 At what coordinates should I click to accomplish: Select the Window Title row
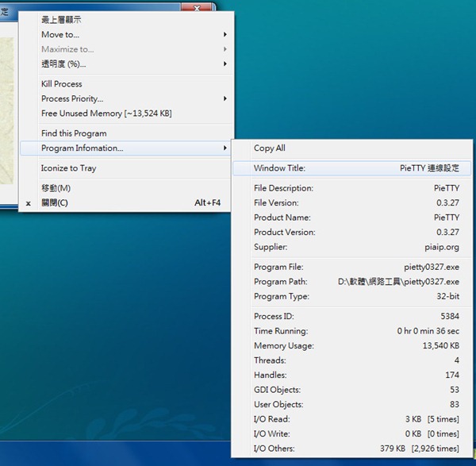click(352, 168)
